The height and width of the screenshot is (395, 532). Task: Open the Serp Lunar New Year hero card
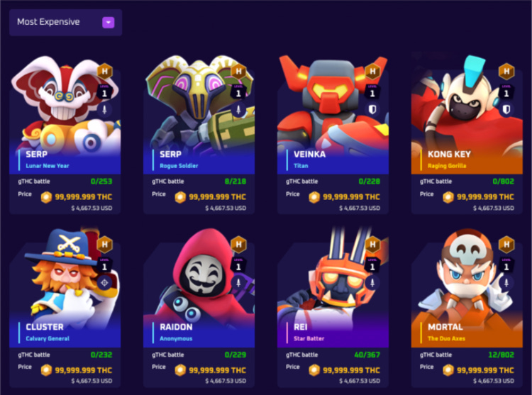(x=65, y=135)
